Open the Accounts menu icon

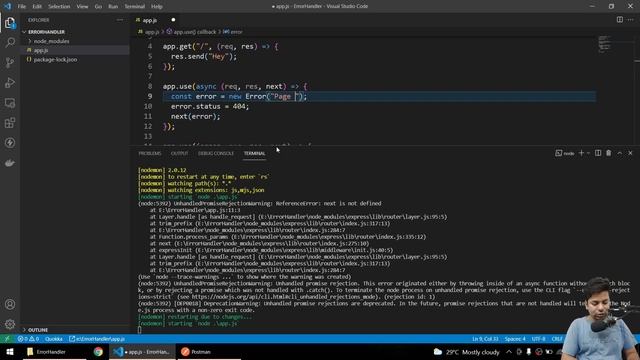10,304
